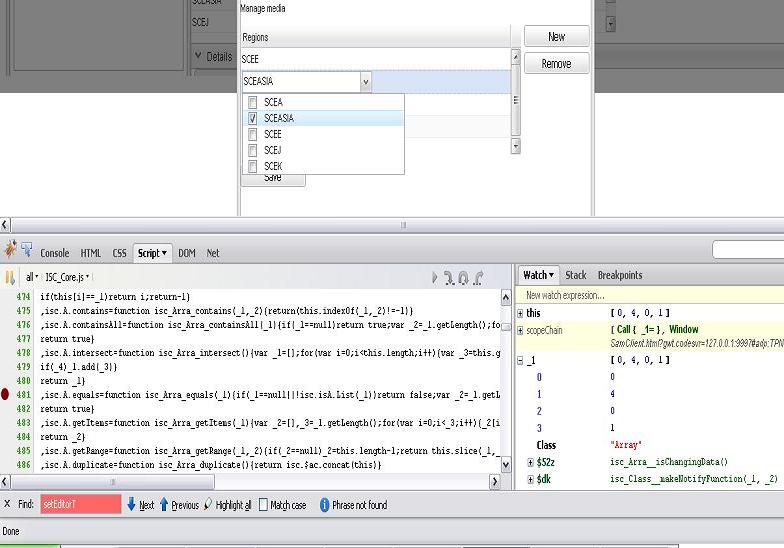Viewport: 784px width, 548px height.
Task: Uncheck the SCEASIA checkbox
Action: 253,118
